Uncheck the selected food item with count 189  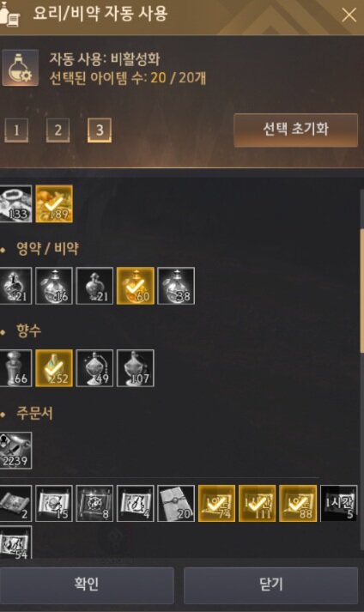pyautogui.click(x=54, y=204)
